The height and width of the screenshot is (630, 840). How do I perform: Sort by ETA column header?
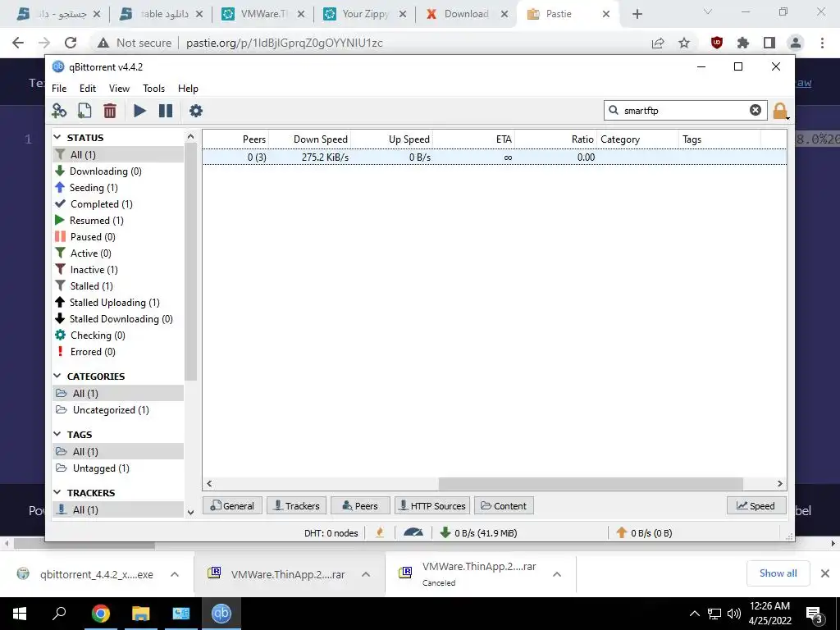(504, 139)
